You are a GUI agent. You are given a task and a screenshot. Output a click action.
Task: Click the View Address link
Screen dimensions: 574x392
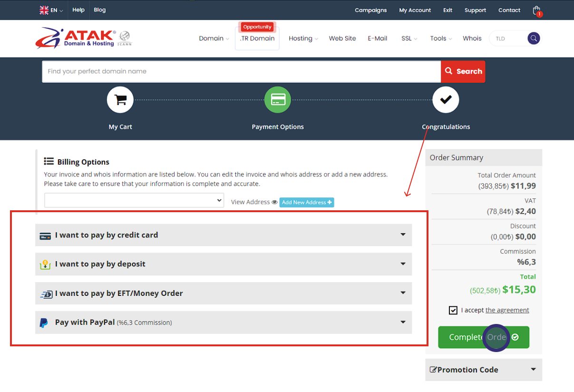[250, 202]
